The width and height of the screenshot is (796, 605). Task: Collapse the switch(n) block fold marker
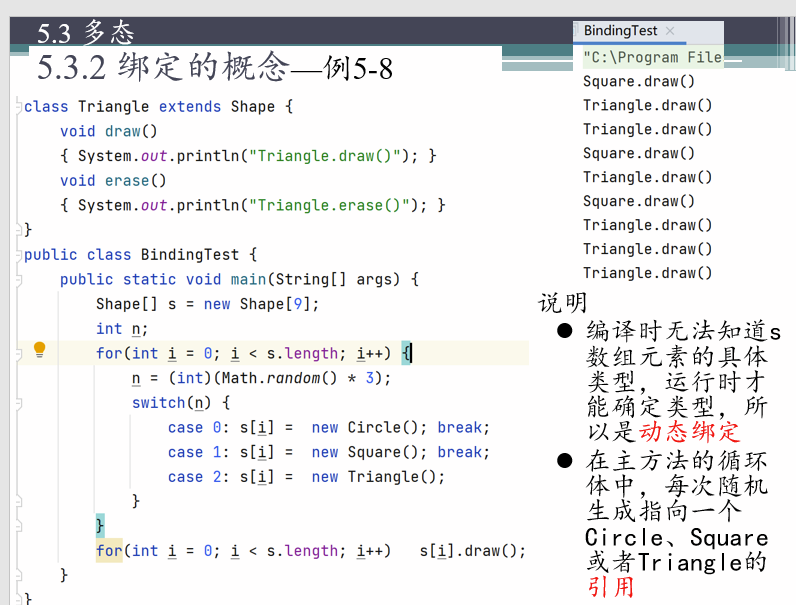tap(18, 404)
